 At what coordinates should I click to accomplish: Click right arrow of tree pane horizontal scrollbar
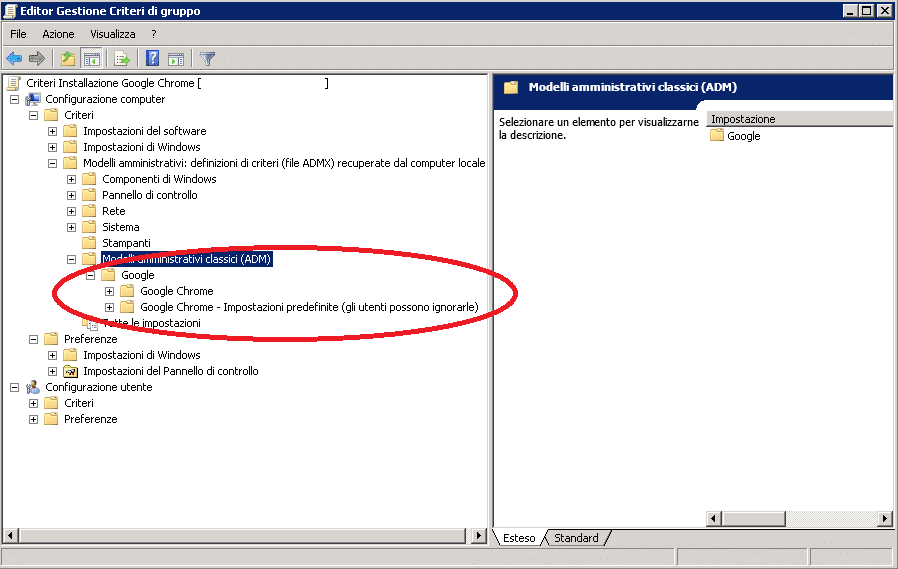coord(479,536)
